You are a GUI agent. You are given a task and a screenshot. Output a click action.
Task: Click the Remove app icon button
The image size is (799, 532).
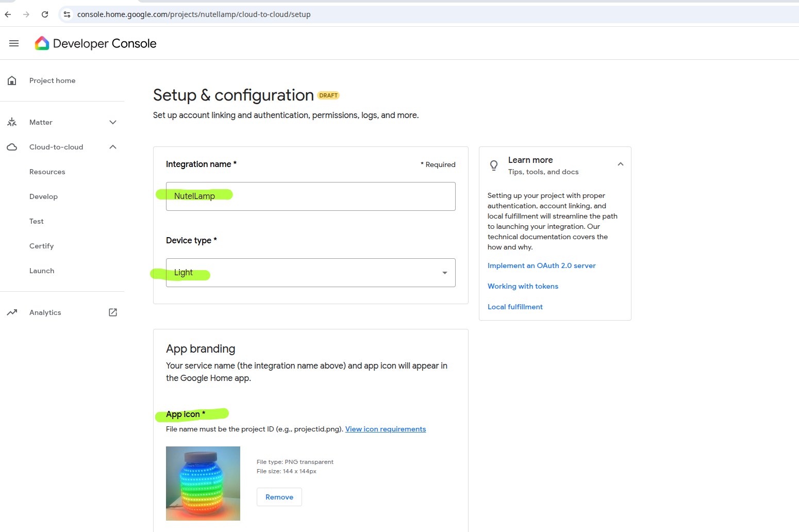[279, 497]
